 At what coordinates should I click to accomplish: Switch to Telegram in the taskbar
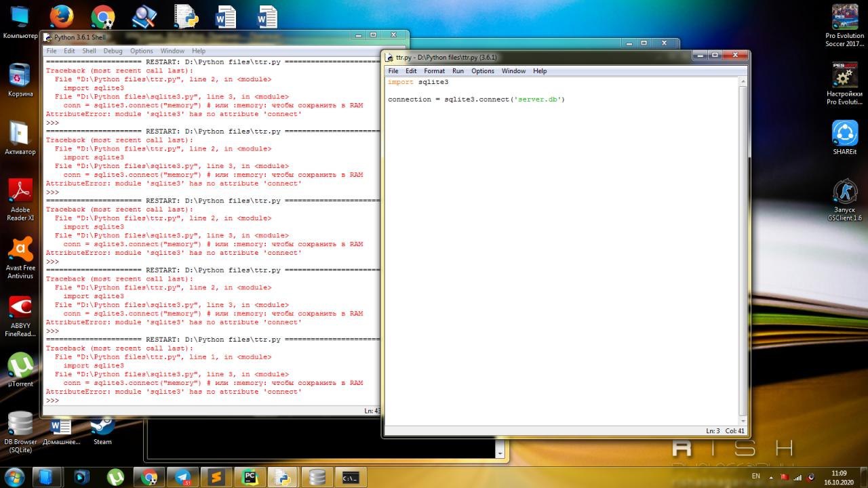point(182,477)
